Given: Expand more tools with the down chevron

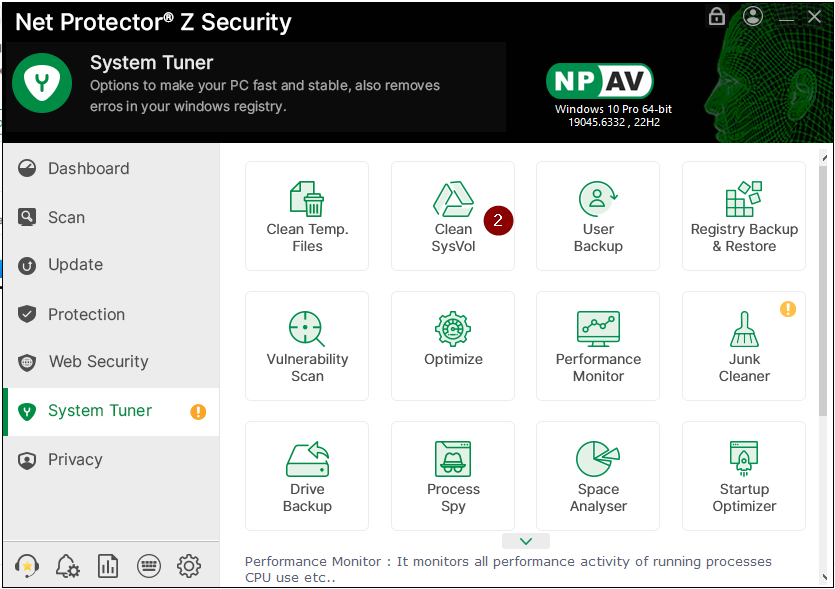Looking at the screenshot, I should coord(526,541).
